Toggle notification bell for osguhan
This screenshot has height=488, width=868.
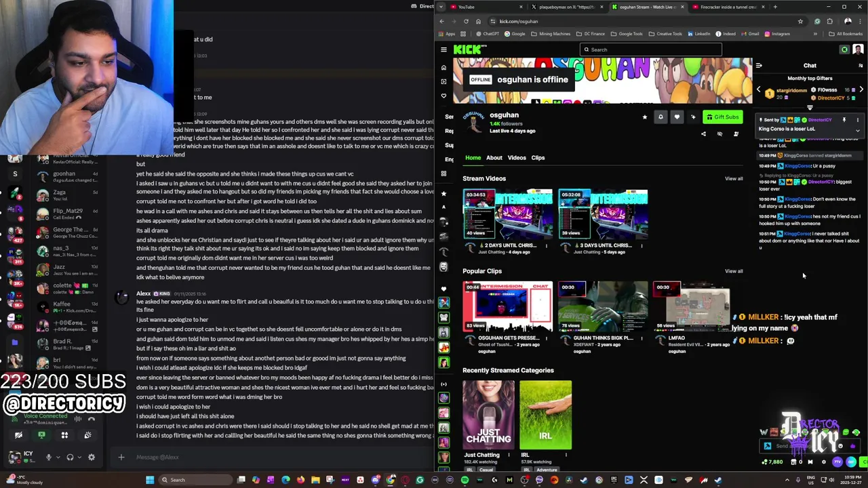[x=660, y=117]
